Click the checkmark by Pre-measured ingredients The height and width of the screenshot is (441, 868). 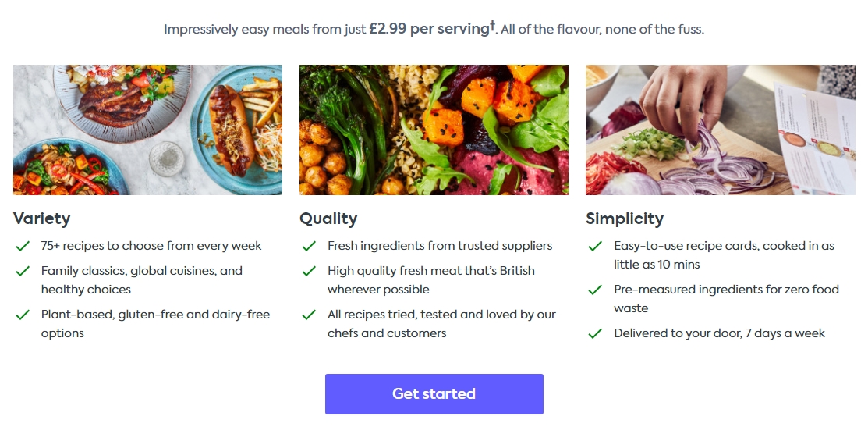click(595, 290)
